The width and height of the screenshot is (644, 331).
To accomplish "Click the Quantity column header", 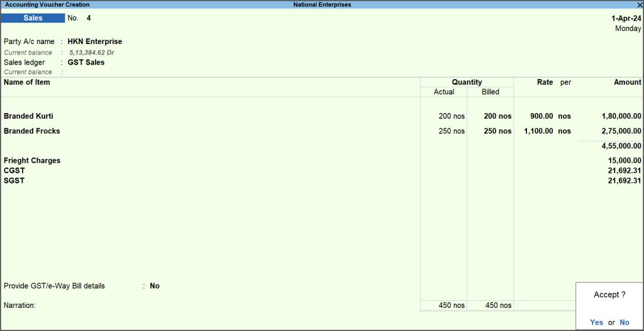I will [x=467, y=82].
